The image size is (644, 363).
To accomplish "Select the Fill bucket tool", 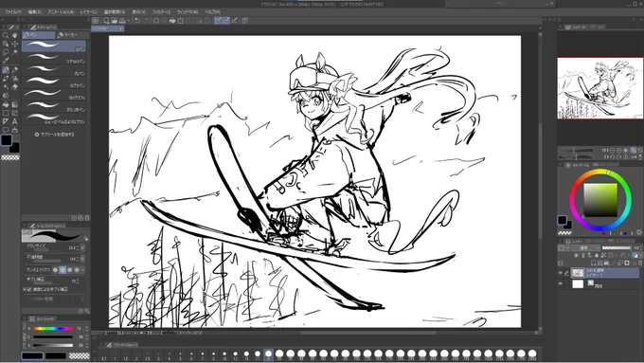I will click(6, 104).
